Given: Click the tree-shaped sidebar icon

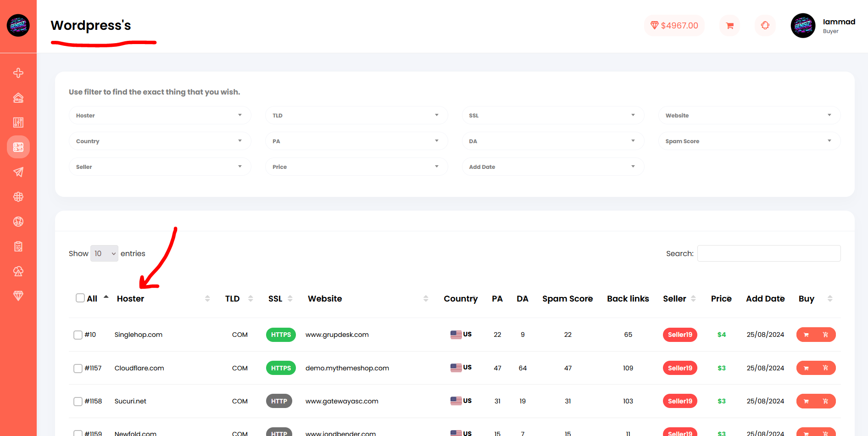Looking at the screenshot, I should 18,271.
